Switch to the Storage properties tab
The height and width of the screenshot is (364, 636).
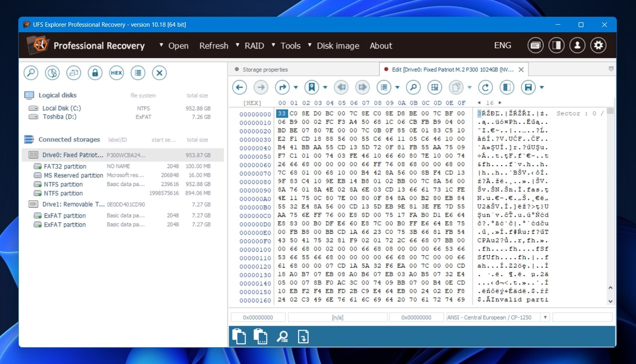tap(266, 69)
